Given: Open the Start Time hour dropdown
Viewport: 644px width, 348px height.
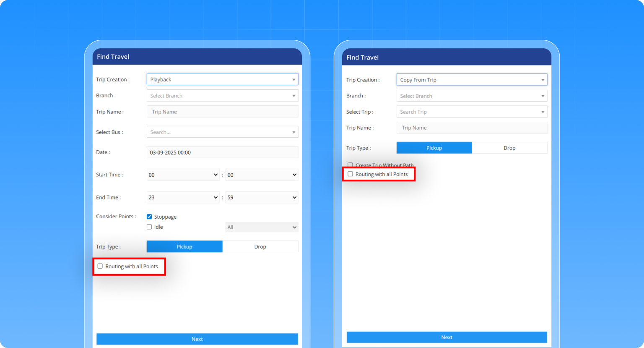Looking at the screenshot, I should (x=183, y=175).
